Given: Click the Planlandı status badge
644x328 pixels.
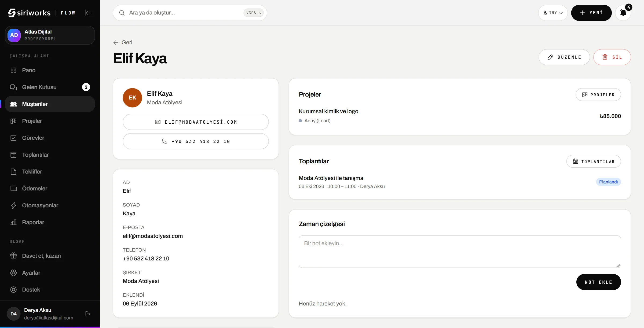Looking at the screenshot, I should coord(608,182).
